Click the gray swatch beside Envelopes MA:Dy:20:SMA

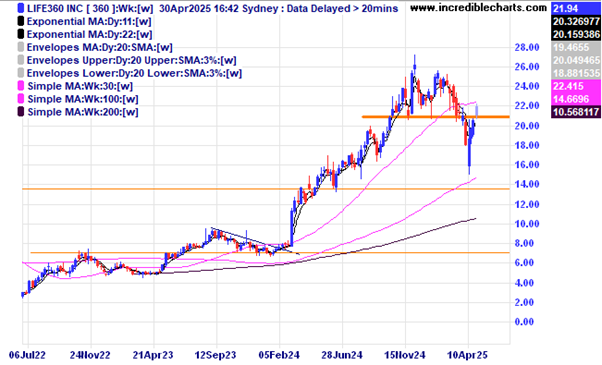(x=21, y=48)
